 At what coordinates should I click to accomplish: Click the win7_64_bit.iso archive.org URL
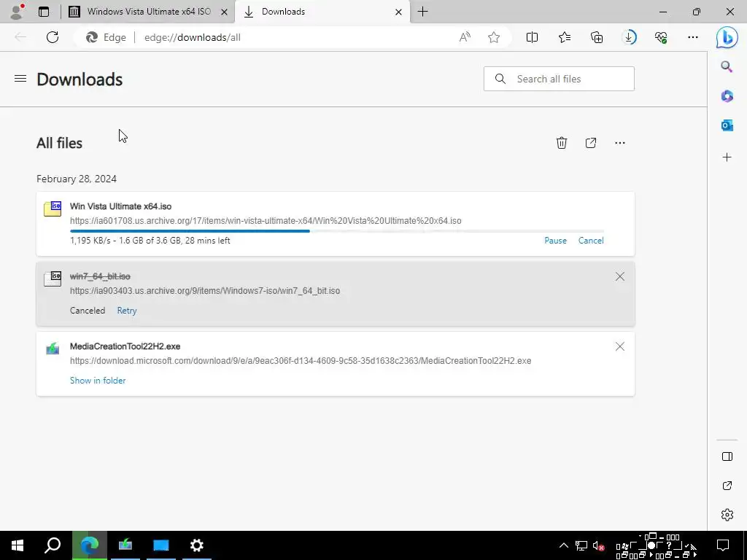point(205,290)
